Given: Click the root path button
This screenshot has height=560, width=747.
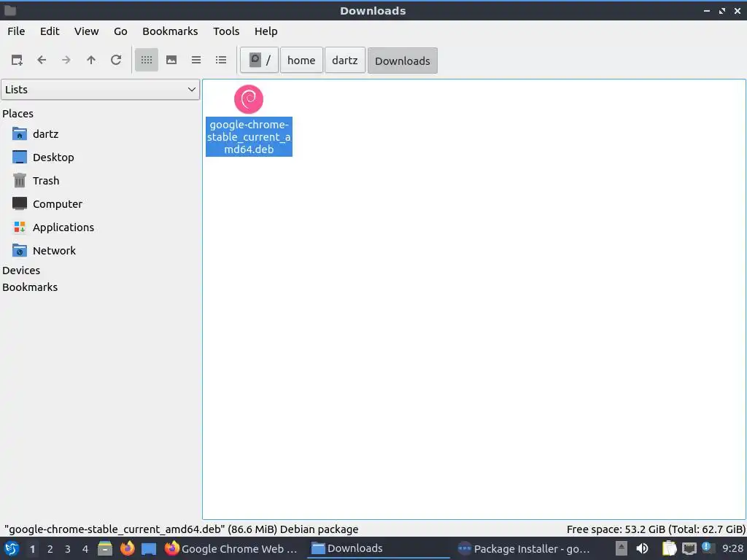Looking at the screenshot, I should click(259, 60).
